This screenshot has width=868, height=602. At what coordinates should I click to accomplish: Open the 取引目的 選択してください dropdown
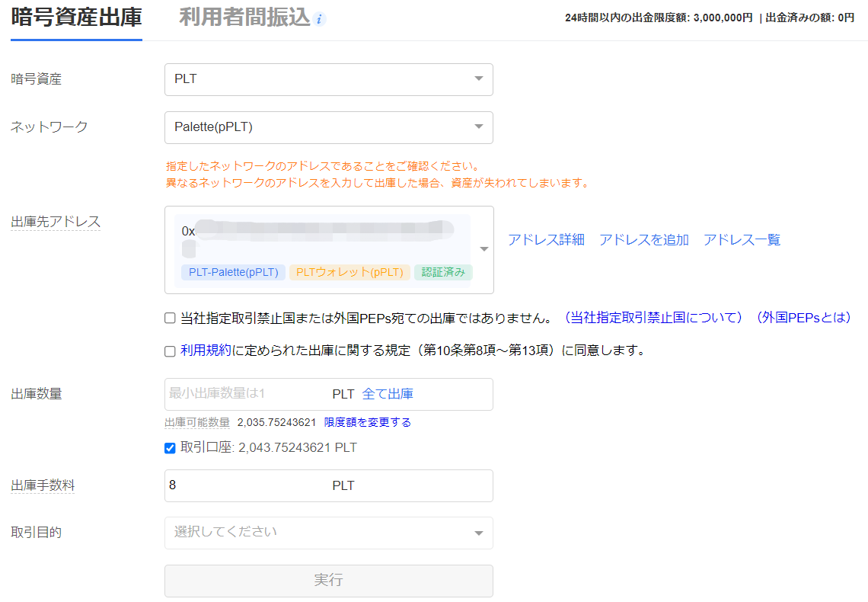[329, 533]
